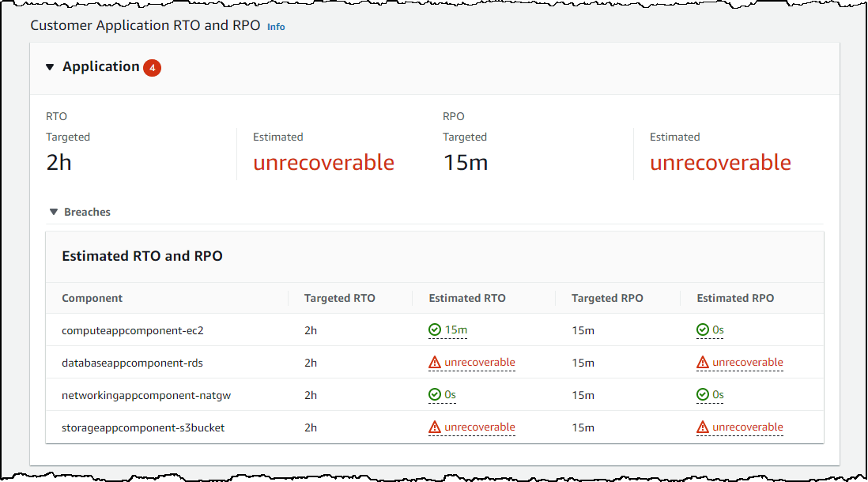Screen dimensions: 868x482
Task: Collapse the Breaches section triangle
Action: pyautogui.click(x=54, y=212)
